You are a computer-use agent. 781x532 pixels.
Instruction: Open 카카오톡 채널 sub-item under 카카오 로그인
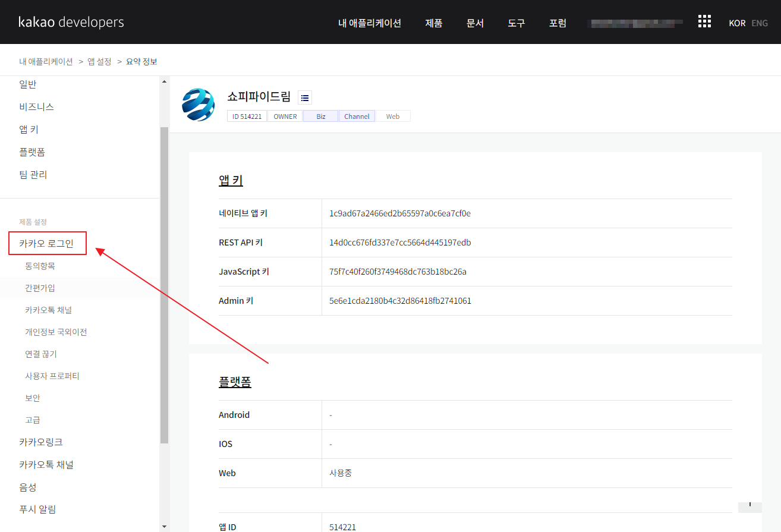[48, 310]
